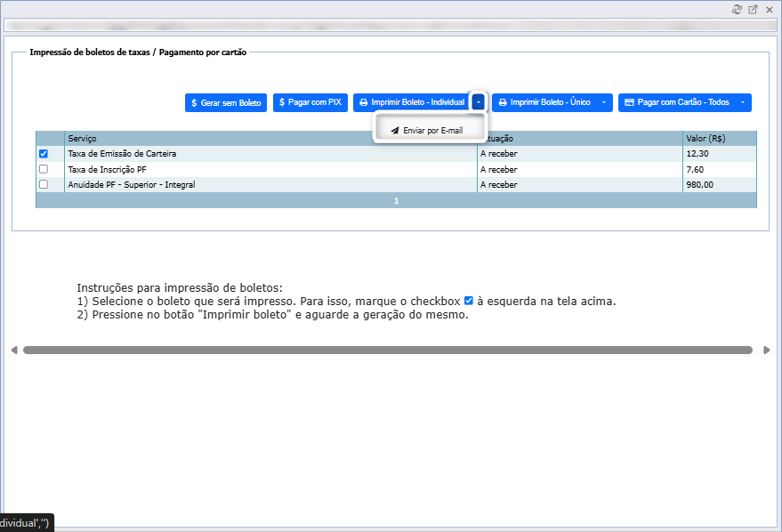Collapse Imprimir Boleto - Individual dropdown arrow
Image resolution: width=782 pixels, height=532 pixels.
coord(479,102)
